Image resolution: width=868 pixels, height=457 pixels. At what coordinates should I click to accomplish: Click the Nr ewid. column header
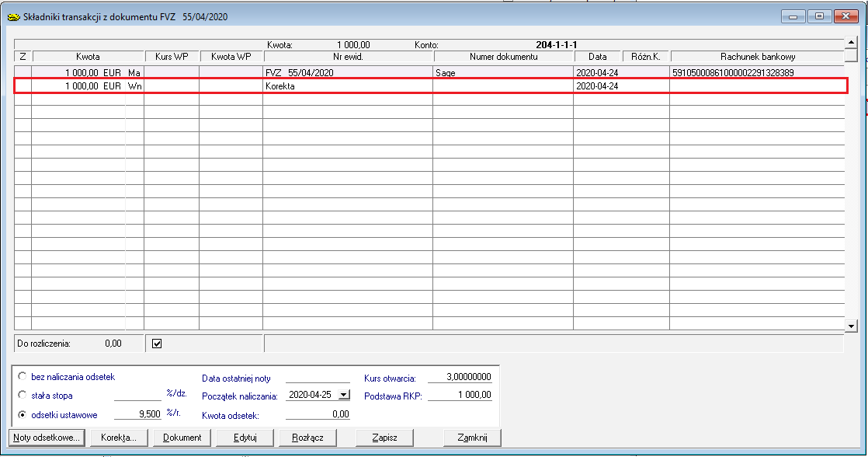pyautogui.click(x=348, y=57)
